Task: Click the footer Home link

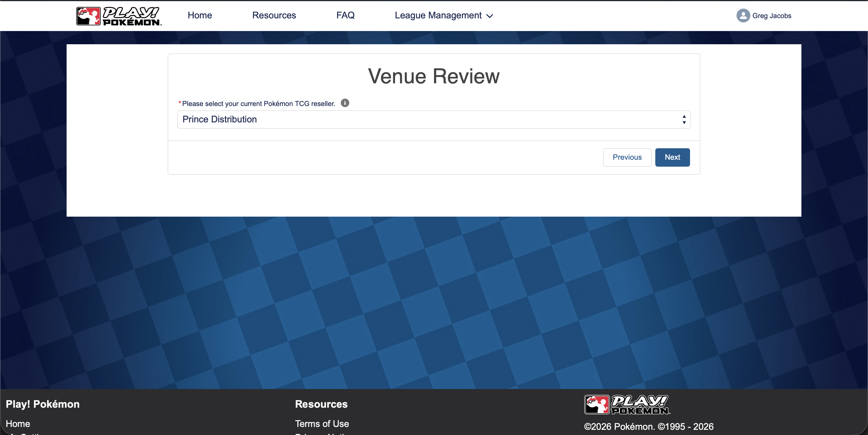Action: click(18, 424)
